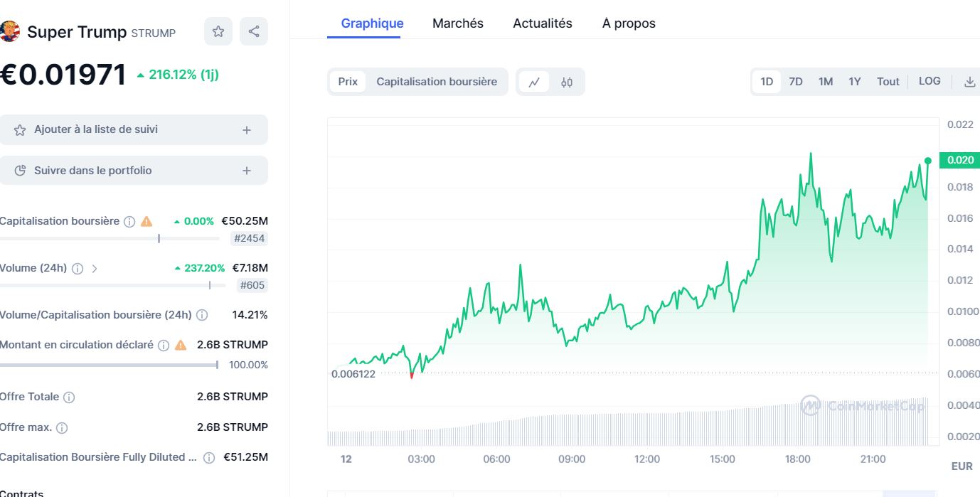Open the Actualités tab
The width and height of the screenshot is (980, 497).
(542, 23)
